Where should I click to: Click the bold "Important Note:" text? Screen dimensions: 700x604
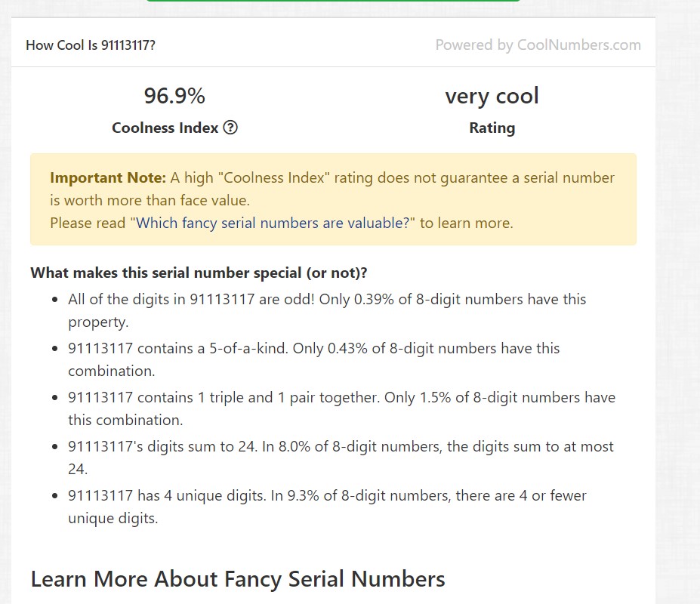[x=108, y=178]
